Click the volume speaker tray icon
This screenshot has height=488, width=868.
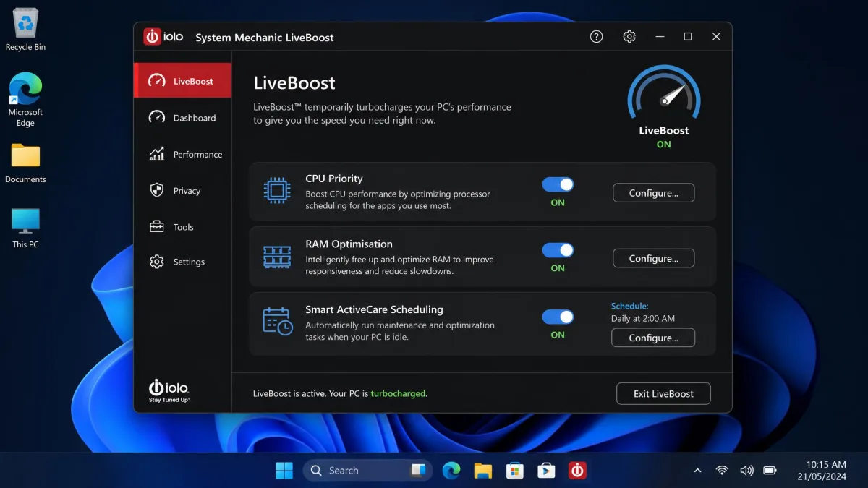pos(746,471)
